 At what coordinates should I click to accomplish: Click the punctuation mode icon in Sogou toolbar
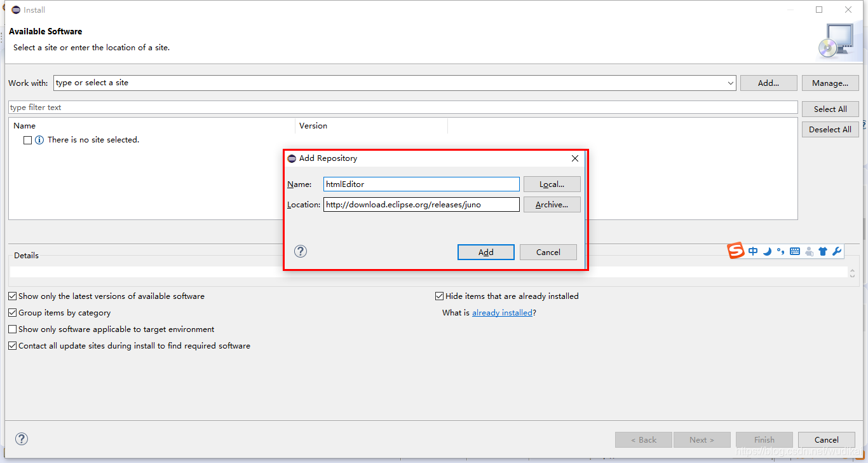pos(781,251)
